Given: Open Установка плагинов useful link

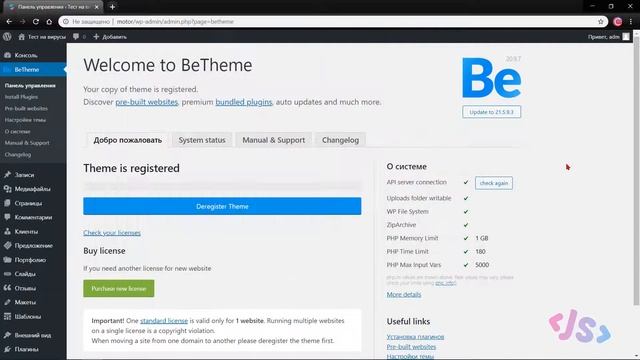Looking at the screenshot, I should coord(415,337).
